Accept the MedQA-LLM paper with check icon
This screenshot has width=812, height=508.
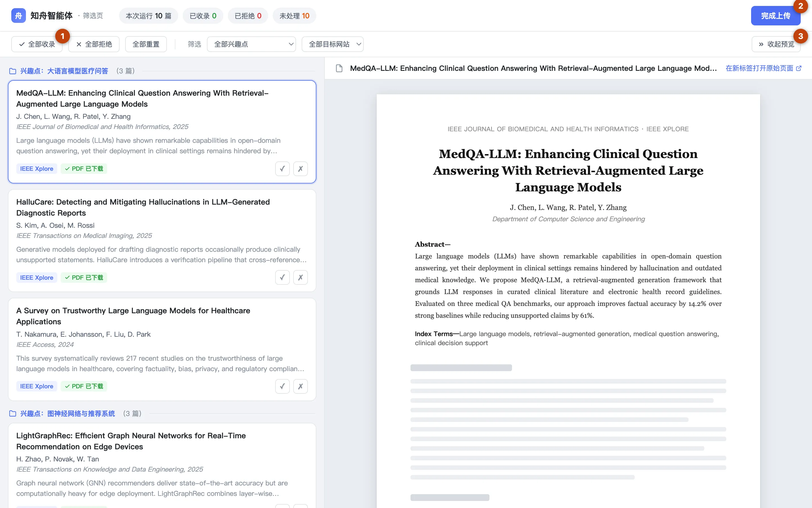pos(282,169)
